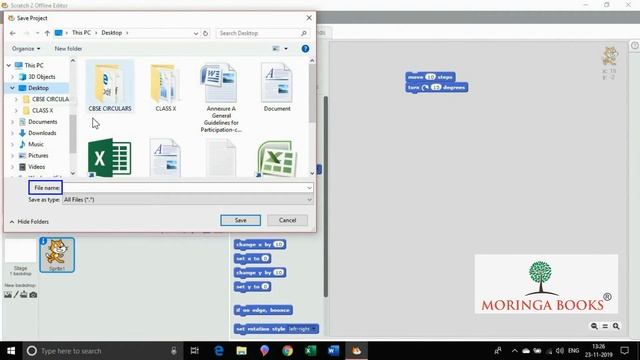Click the File name input field

click(x=184, y=188)
